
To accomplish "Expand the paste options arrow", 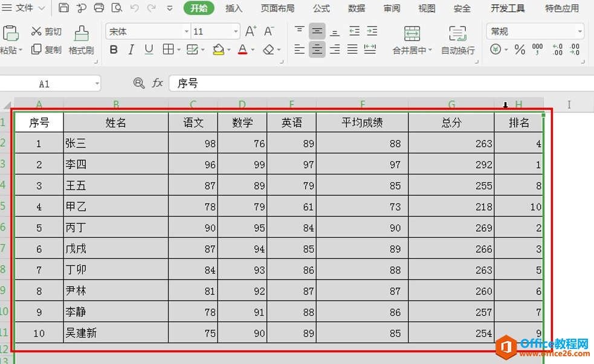I will [21, 49].
